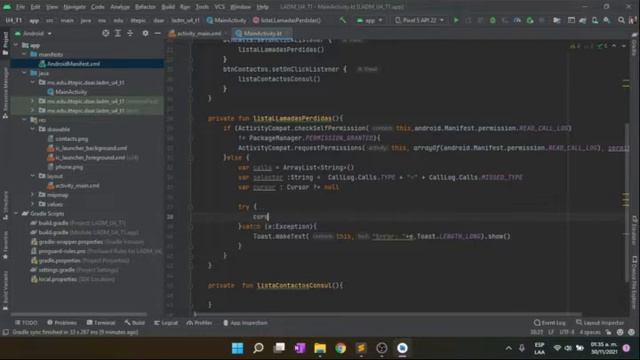Open the File menu
This screenshot has width=640, height=360.
point(20,7)
